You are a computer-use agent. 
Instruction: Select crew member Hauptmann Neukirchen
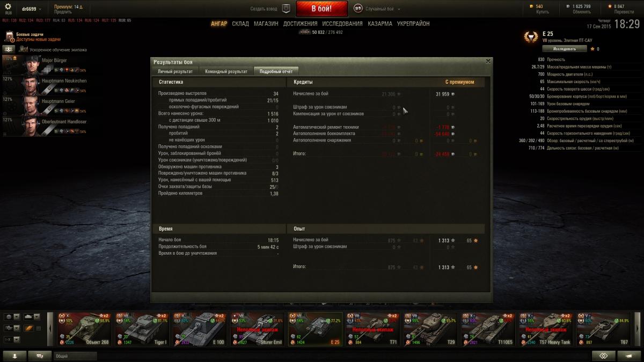pos(45,86)
